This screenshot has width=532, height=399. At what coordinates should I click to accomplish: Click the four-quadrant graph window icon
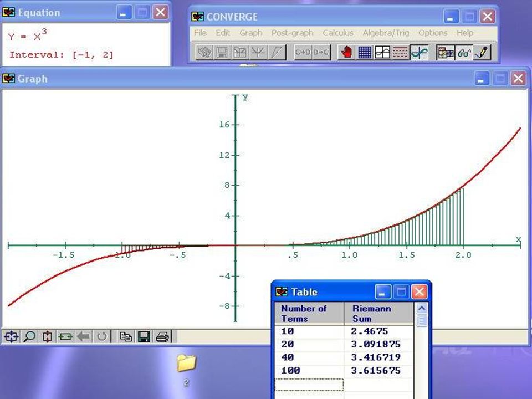(x=382, y=53)
